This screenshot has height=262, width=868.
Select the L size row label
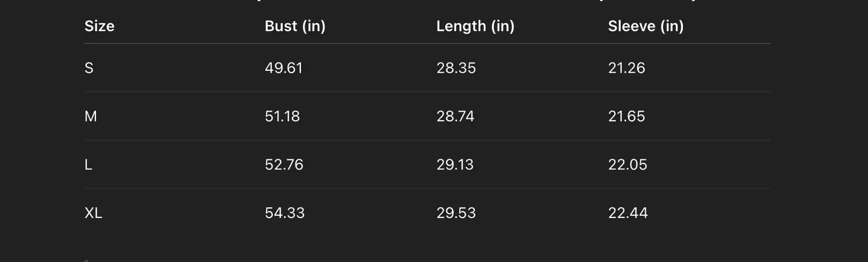pyautogui.click(x=88, y=165)
